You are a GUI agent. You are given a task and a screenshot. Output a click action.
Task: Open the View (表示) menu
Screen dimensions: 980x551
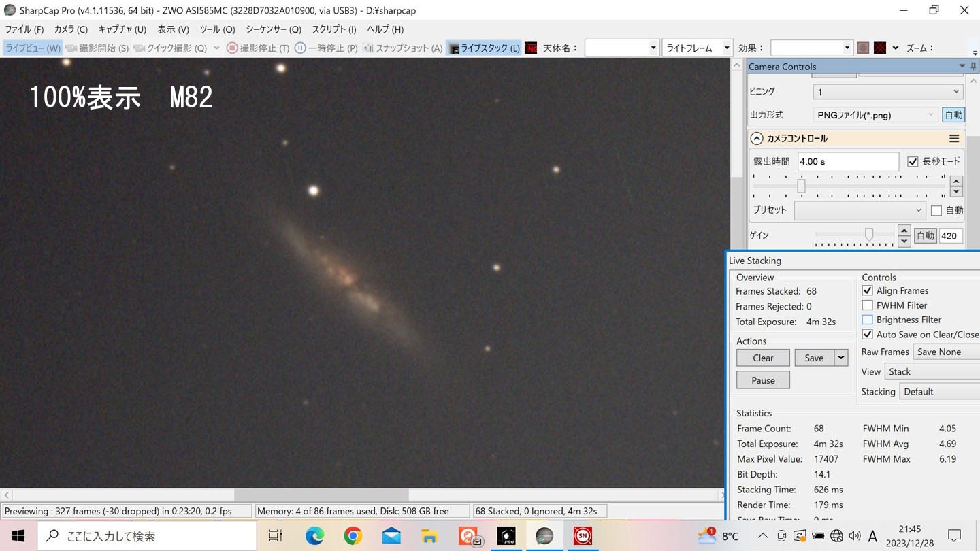pos(173,29)
